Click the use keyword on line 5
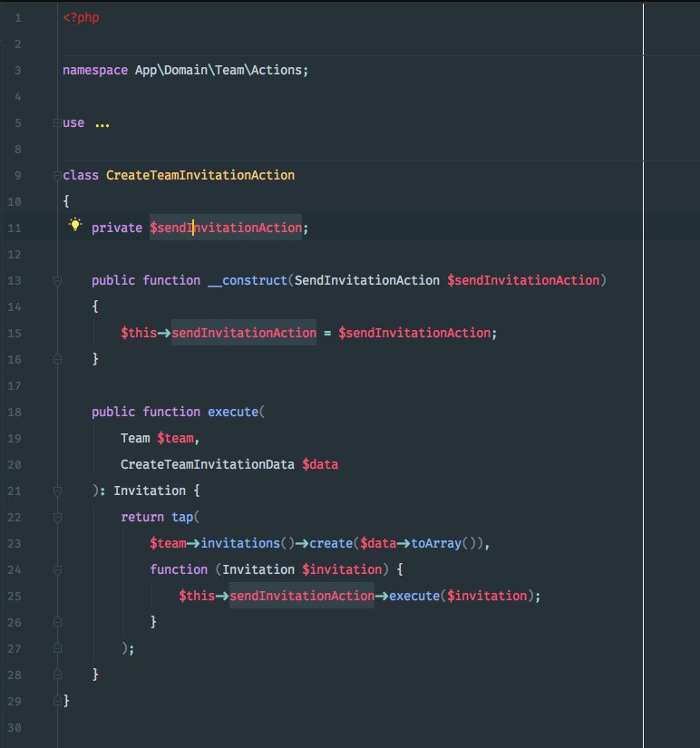The image size is (700, 748). point(73,122)
